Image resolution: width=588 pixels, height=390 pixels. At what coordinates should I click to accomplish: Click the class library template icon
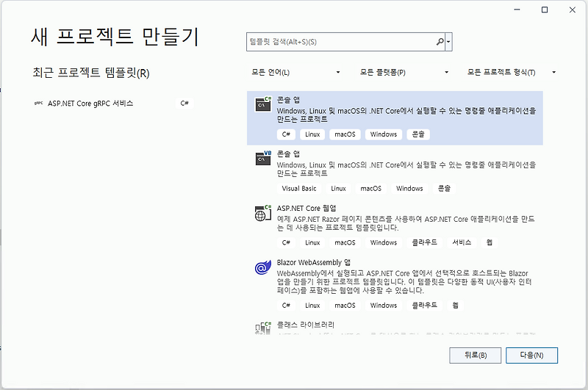coord(263,328)
